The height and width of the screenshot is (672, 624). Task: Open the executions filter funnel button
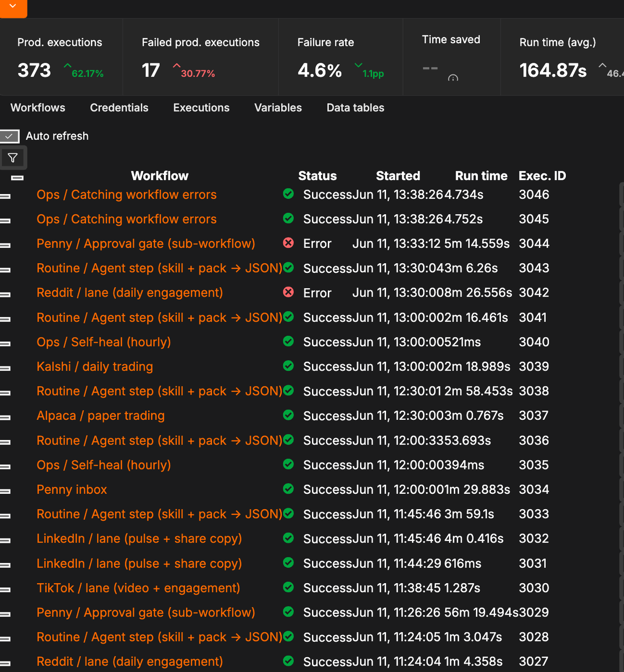pyautogui.click(x=13, y=158)
